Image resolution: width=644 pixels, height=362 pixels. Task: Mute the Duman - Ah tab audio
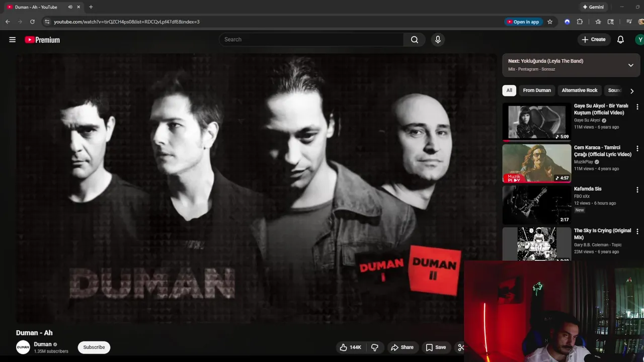70,7
